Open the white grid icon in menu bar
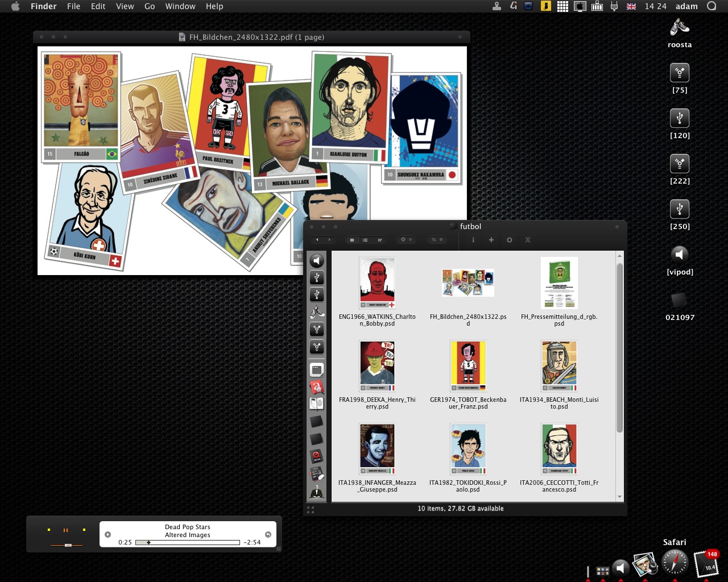Image resolution: width=728 pixels, height=582 pixels. click(562, 6)
